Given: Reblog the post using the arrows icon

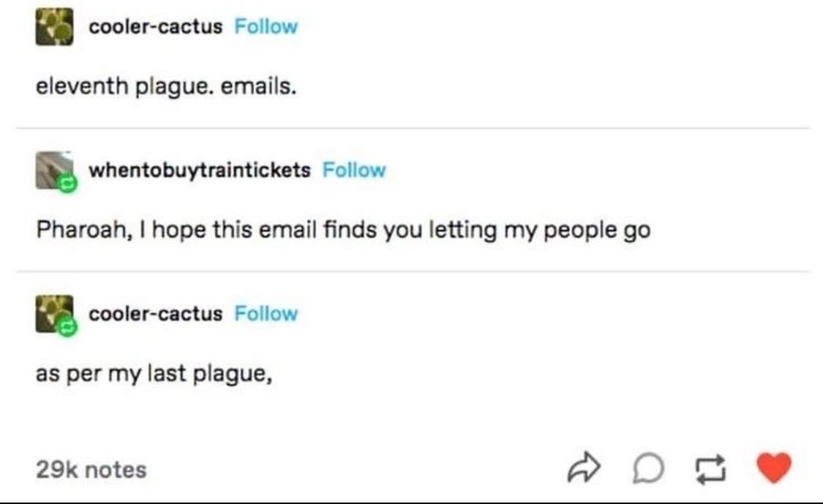Looking at the screenshot, I should click(x=710, y=468).
